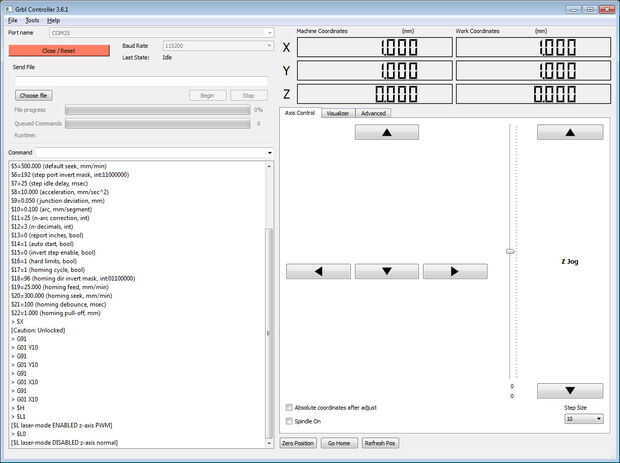Switch to the Visualizer tab
This screenshot has width=620, height=463.
point(338,113)
